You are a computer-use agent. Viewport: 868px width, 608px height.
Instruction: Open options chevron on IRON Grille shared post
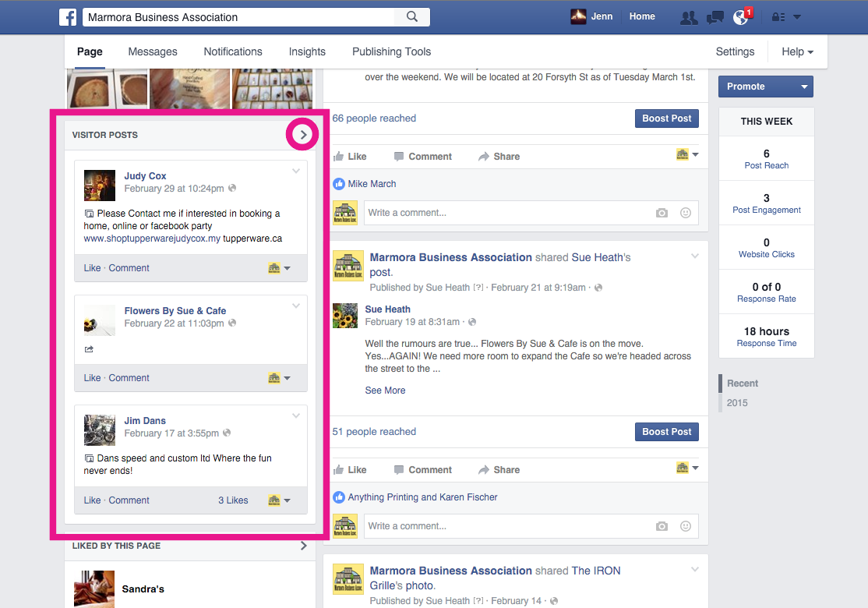click(695, 570)
